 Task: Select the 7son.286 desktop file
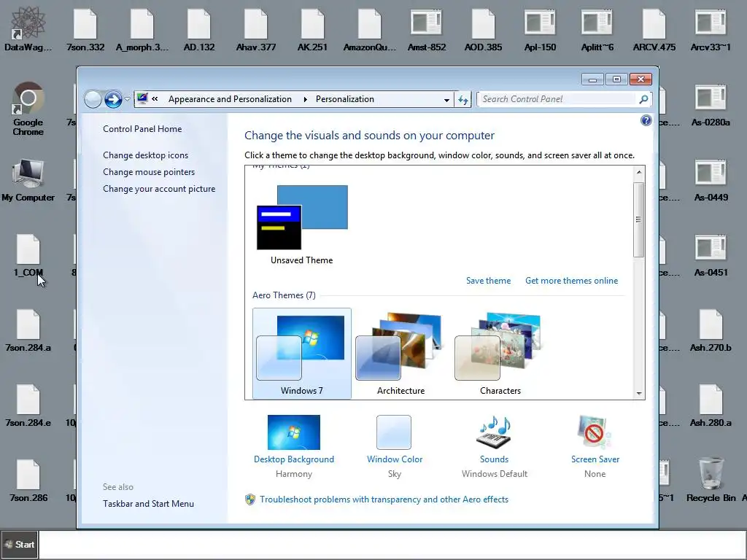click(x=28, y=481)
